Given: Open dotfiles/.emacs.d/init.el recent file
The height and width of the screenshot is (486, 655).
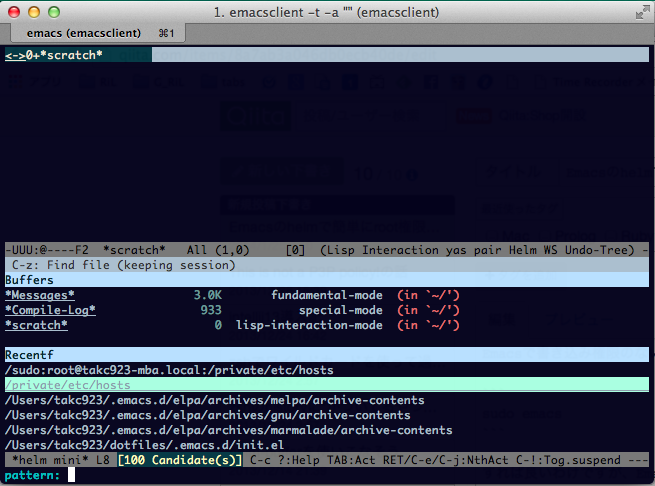Looking at the screenshot, I should point(145,445).
